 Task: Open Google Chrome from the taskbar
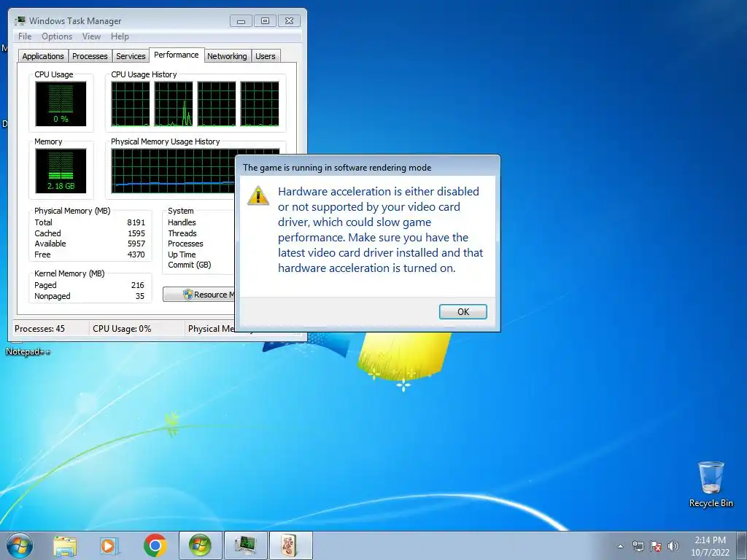(x=155, y=545)
